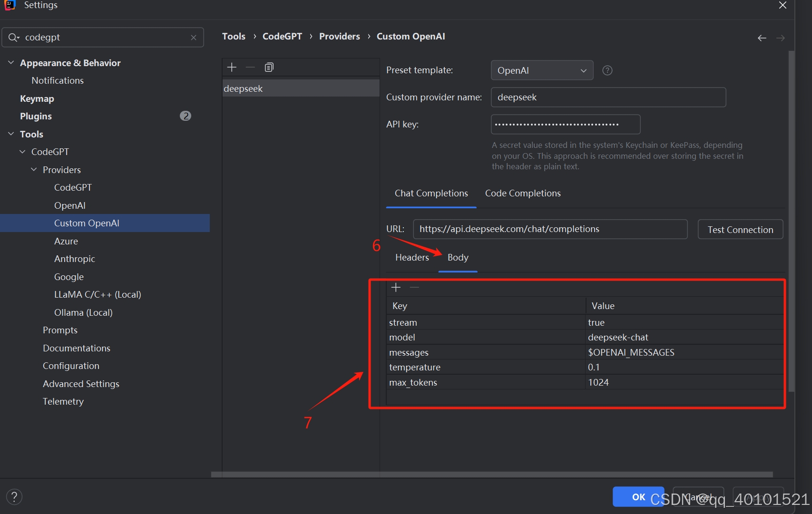Go back with the left arrow

762,38
